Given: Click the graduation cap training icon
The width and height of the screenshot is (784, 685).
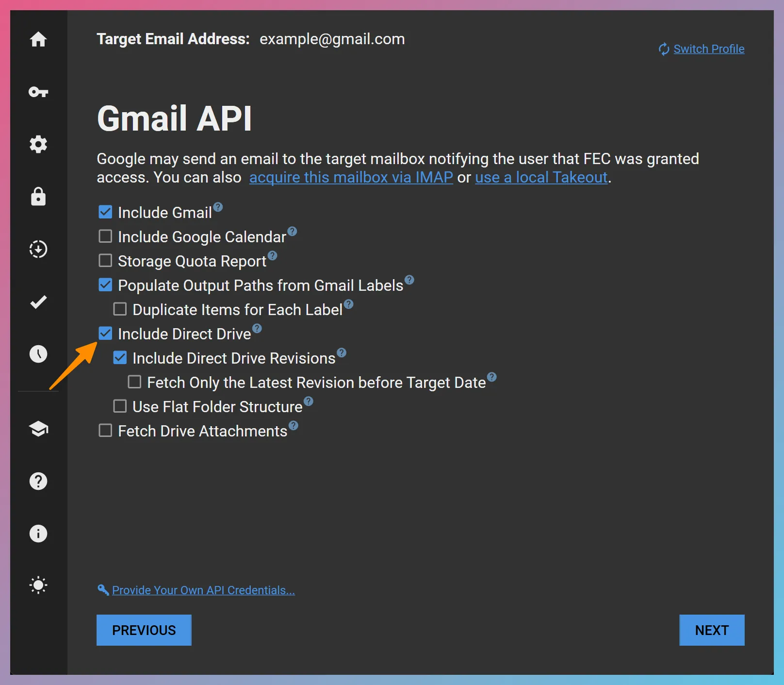Looking at the screenshot, I should 38,429.
